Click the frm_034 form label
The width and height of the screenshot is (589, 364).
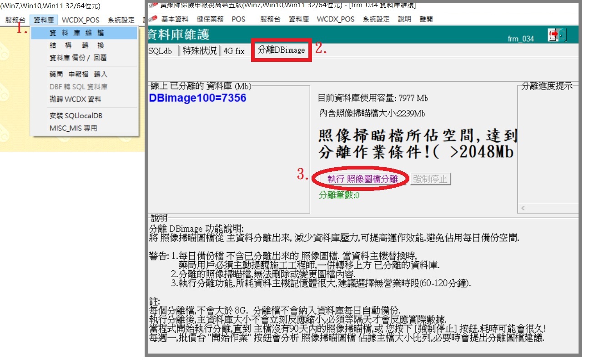521,39
